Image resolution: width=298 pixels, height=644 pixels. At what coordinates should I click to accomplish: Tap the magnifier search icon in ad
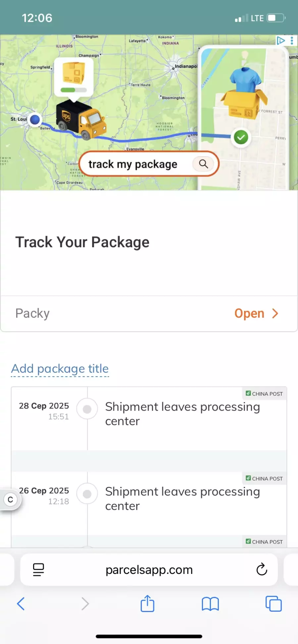coord(203,164)
